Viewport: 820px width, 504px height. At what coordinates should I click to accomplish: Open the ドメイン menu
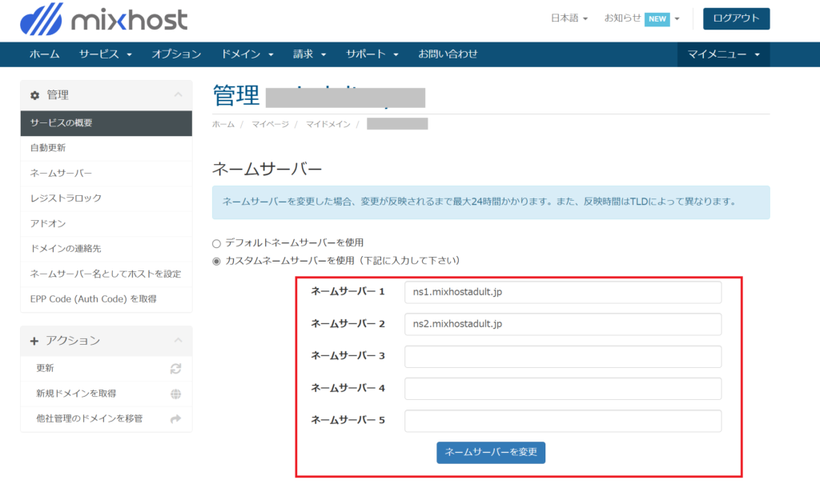247,54
